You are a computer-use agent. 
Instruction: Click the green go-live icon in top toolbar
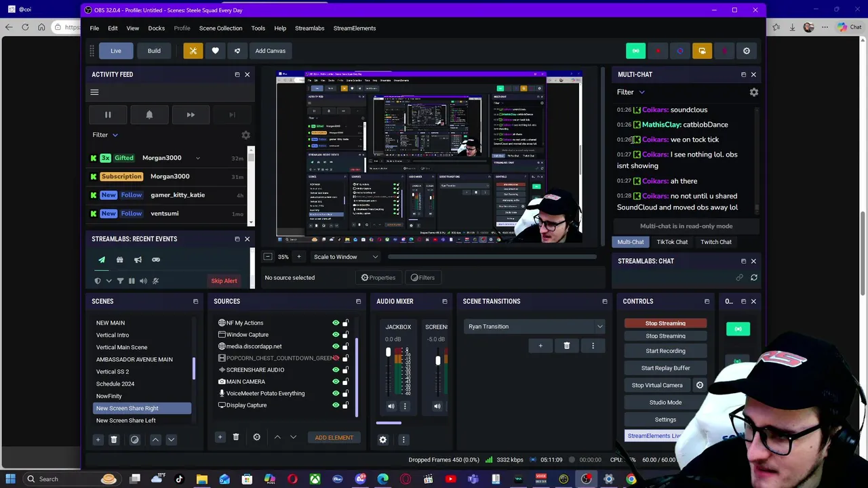[635, 51]
